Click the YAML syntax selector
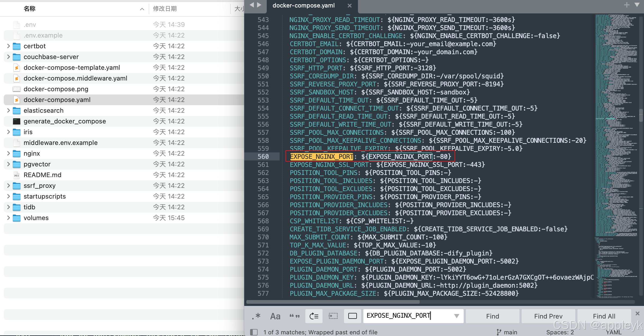Viewport: 644px width, 336px height. click(613, 332)
